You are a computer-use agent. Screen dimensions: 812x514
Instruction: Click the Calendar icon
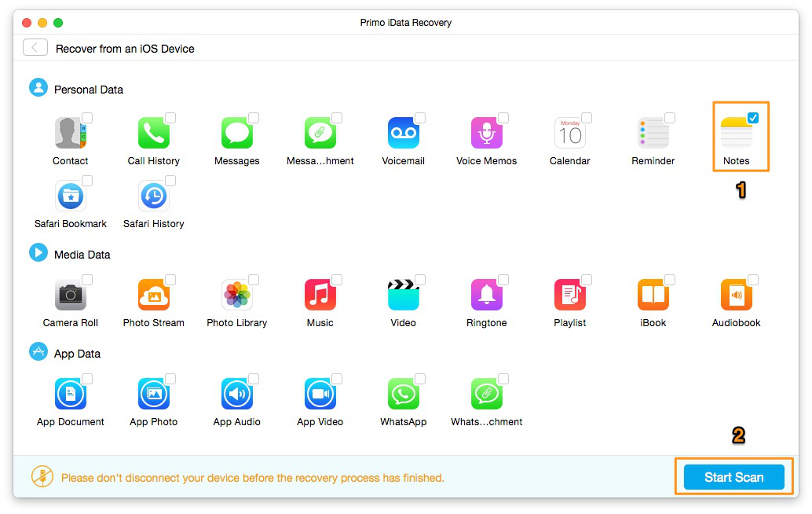(570, 133)
